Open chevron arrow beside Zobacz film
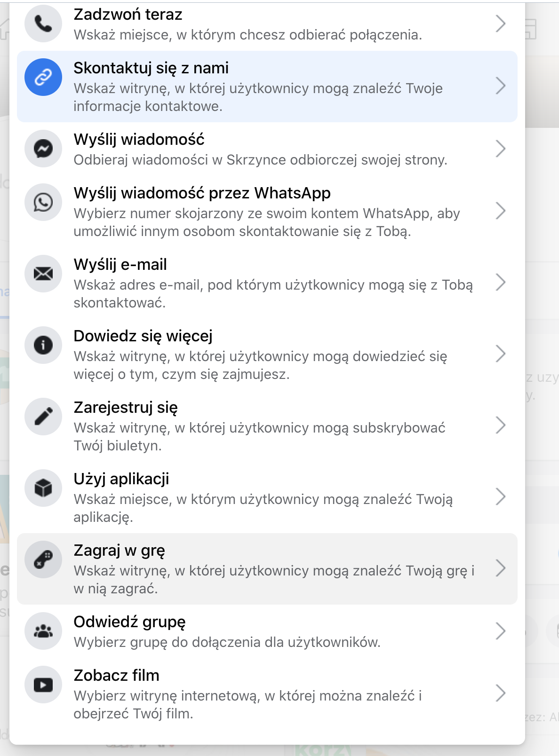Image resolution: width=559 pixels, height=756 pixels. click(501, 693)
